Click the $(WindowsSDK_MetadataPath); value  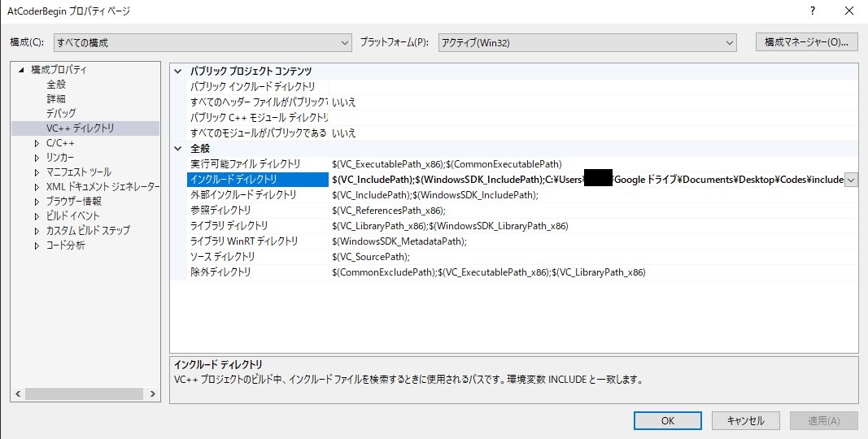click(399, 241)
